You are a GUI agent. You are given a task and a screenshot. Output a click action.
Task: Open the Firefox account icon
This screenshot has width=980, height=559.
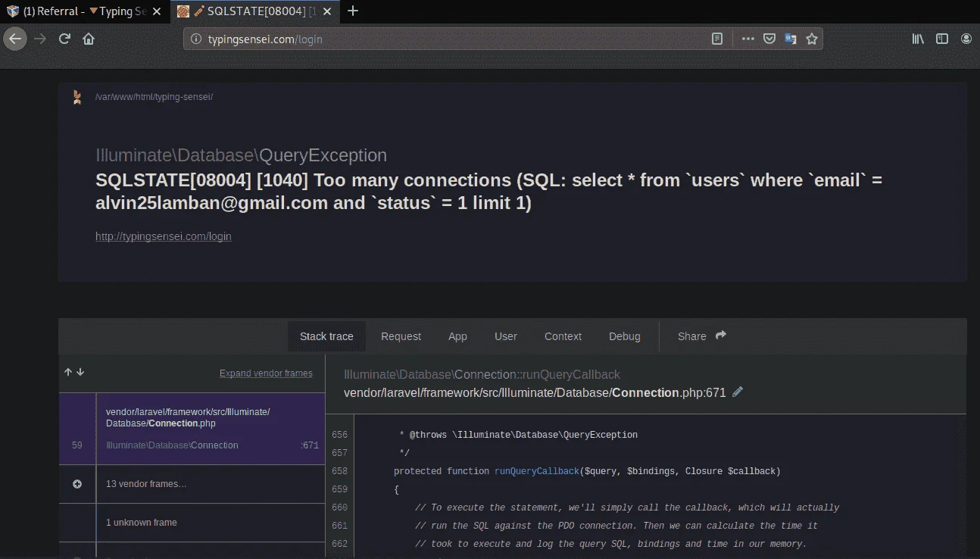click(966, 39)
